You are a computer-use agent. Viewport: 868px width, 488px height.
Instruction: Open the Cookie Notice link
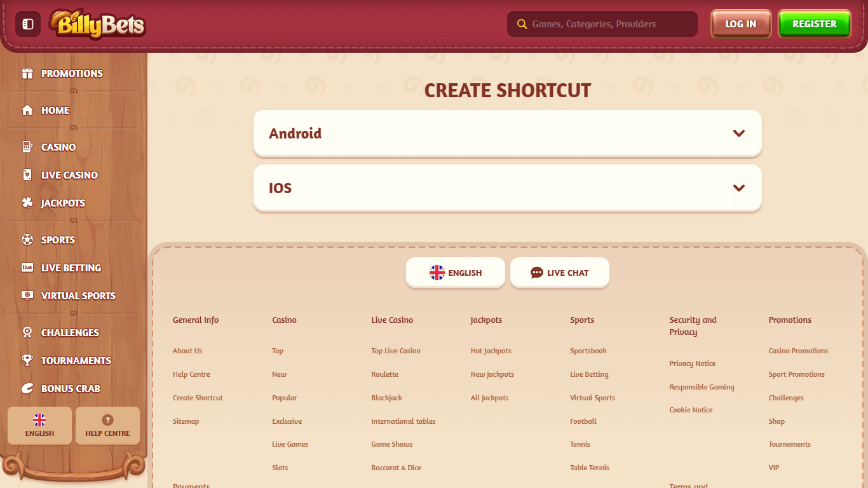tap(691, 410)
